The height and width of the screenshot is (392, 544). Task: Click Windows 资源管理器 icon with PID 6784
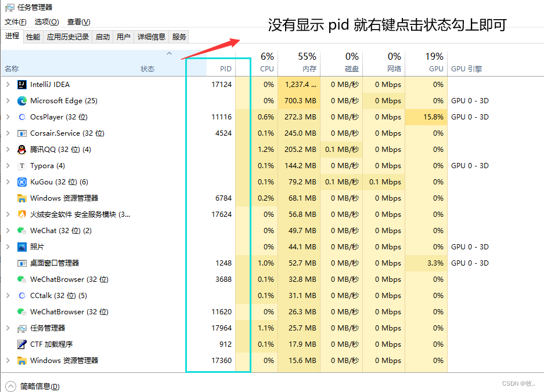(x=22, y=198)
